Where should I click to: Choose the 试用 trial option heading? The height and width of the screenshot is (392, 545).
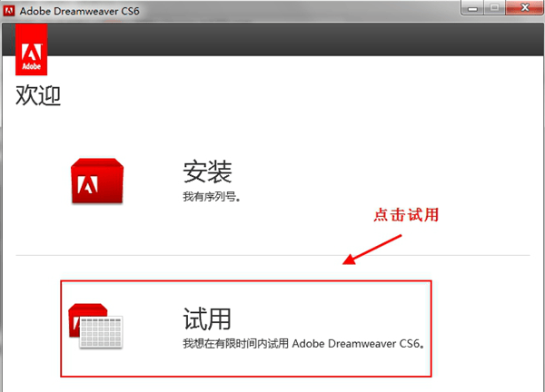coord(207,318)
